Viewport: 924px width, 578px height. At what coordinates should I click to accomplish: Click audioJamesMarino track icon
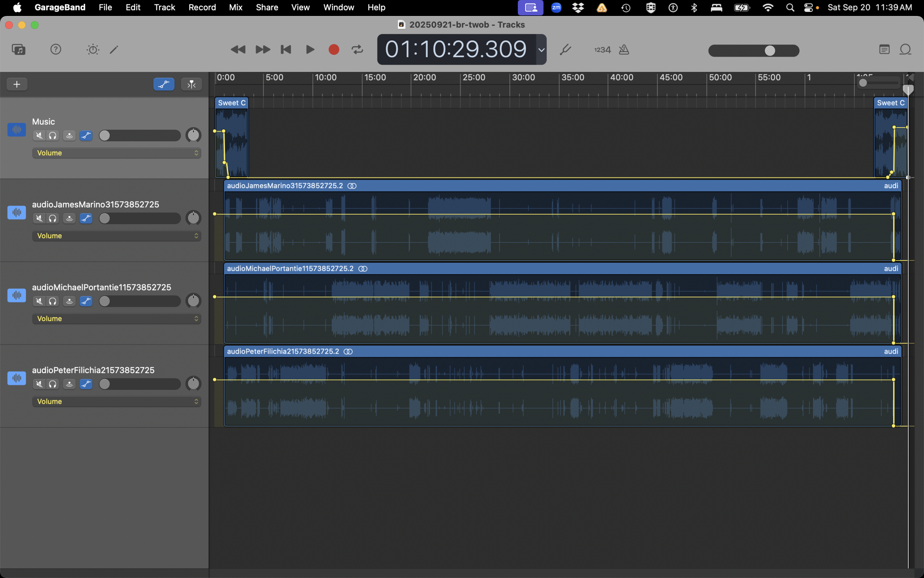(x=16, y=212)
